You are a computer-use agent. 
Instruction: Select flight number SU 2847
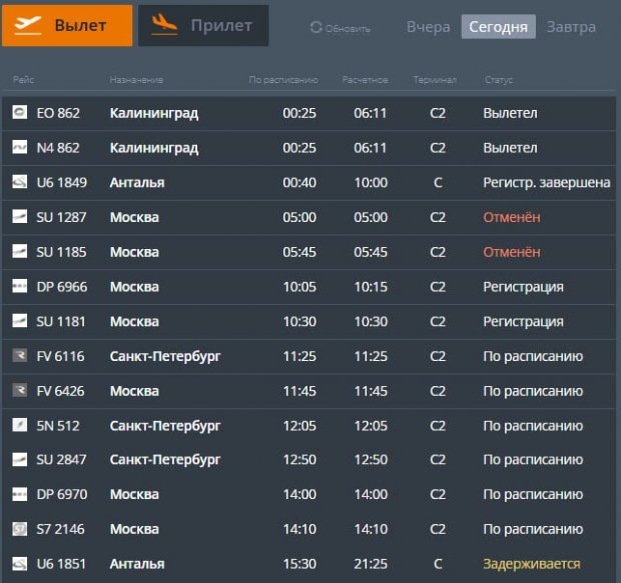click(61, 460)
